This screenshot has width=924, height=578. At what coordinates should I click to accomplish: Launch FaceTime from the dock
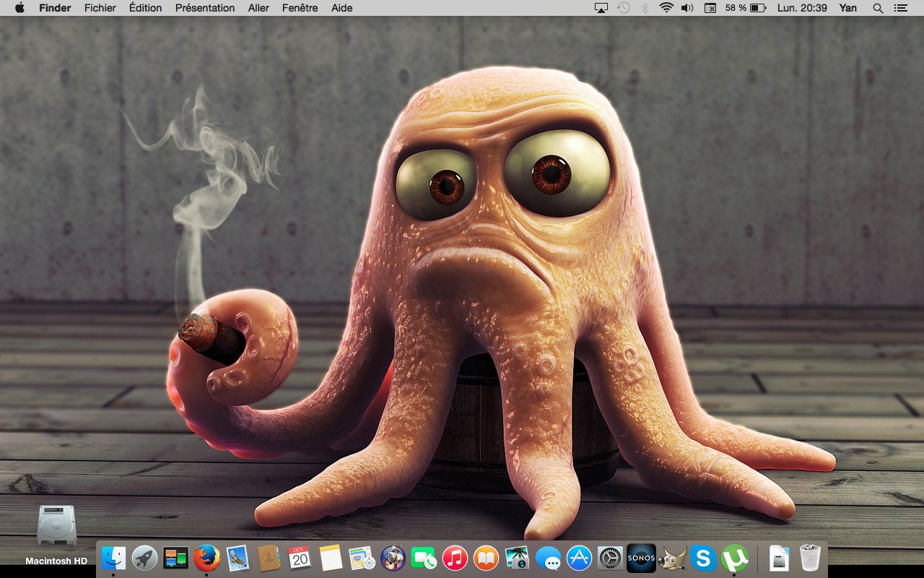[x=424, y=558]
